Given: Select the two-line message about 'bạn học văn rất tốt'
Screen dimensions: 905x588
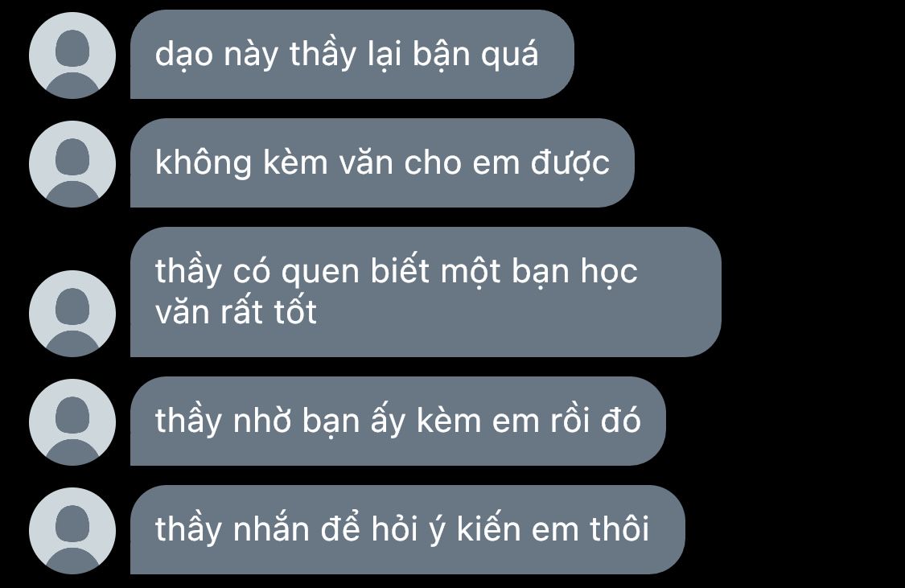Looking at the screenshot, I should [x=426, y=292].
